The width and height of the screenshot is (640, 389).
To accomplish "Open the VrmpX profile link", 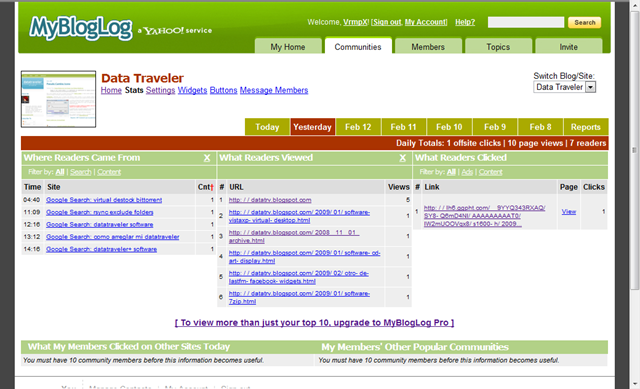I will click(355, 22).
